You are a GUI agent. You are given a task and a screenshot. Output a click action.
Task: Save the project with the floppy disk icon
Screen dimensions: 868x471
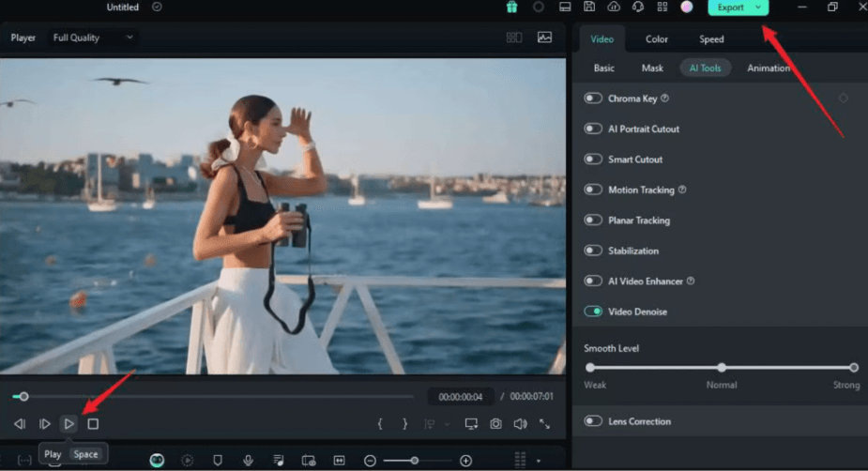(589, 7)
